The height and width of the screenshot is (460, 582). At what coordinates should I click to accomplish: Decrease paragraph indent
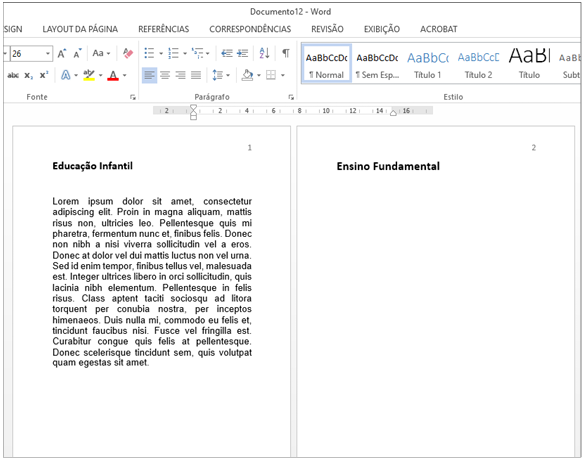tap(227, 53)
